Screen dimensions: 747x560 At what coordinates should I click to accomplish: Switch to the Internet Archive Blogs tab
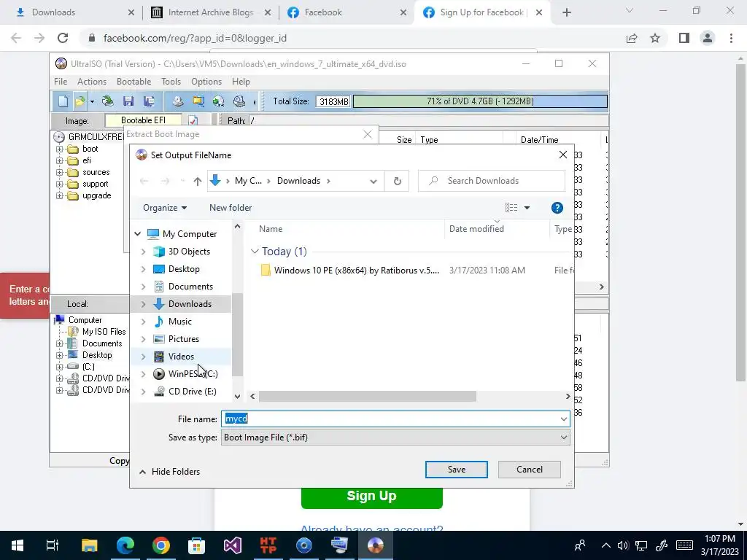pos(211,12)
